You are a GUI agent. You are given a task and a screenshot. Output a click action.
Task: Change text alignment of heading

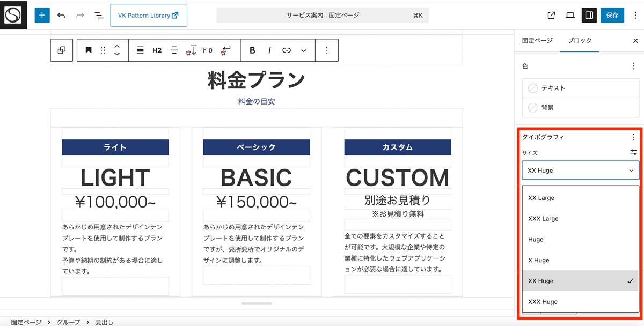coord(174,50)
